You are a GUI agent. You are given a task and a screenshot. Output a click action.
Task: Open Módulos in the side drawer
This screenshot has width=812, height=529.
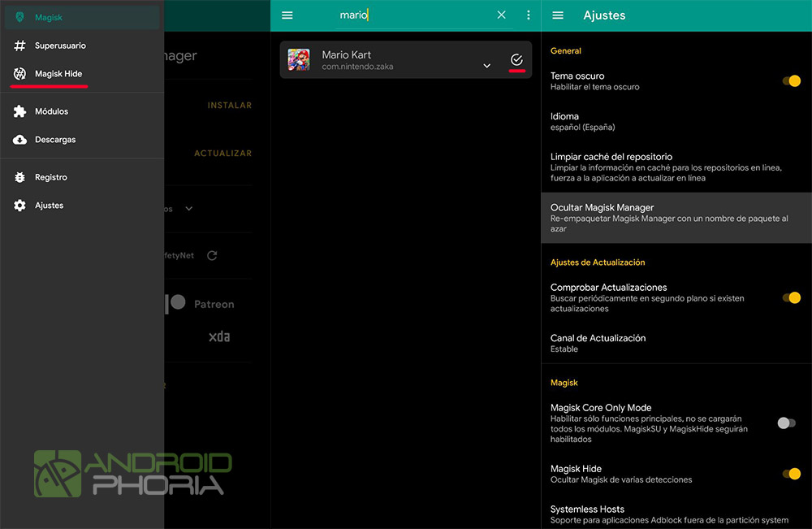(x=82, y=111)
